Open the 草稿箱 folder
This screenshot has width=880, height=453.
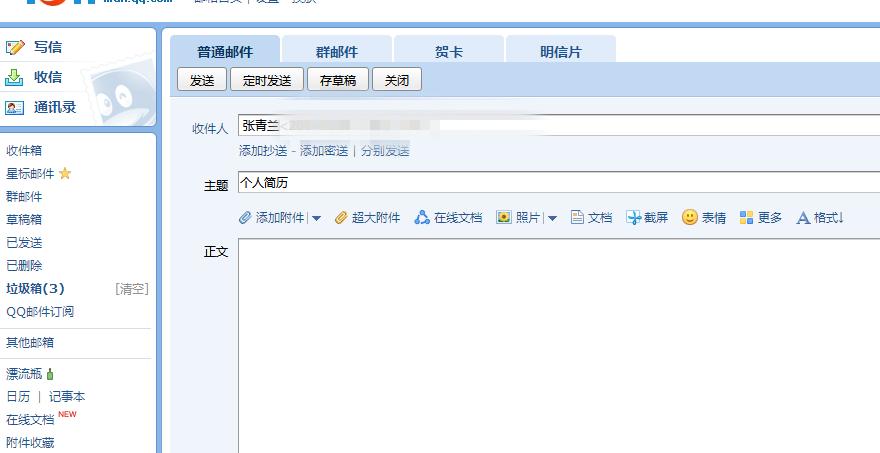point(24,219)
